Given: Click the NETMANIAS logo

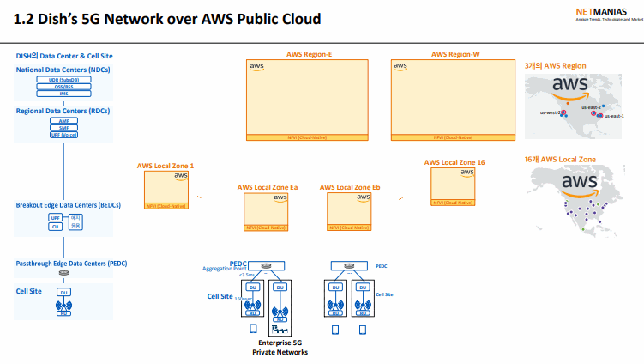Looking at the screenshot, I should coord(610,14).
